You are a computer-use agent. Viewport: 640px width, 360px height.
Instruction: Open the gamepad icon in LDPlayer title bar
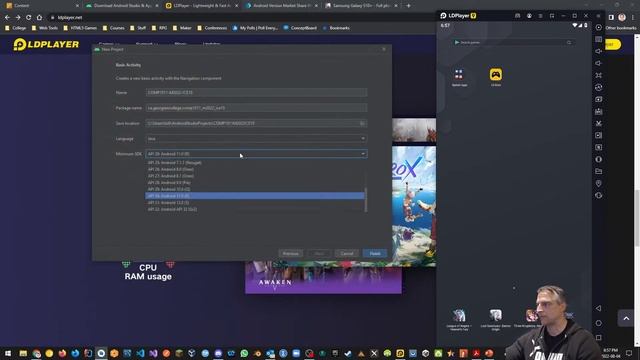[x=518, y=16]
